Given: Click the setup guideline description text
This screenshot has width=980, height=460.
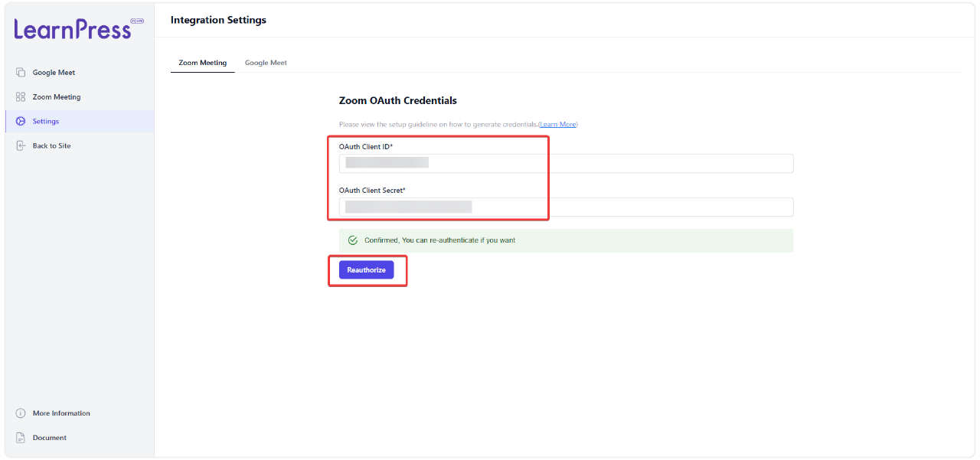Looking at the screenshot, I should click(x=439, y=124).
